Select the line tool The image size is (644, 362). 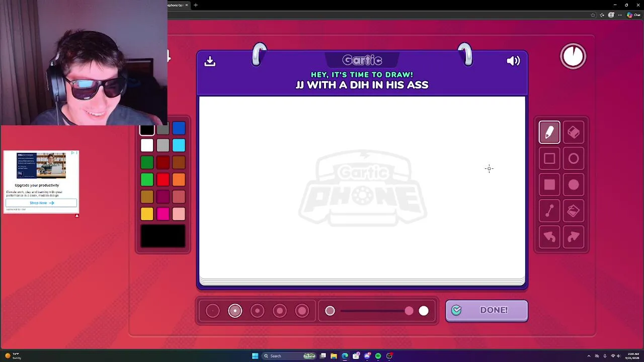point(549,211)
